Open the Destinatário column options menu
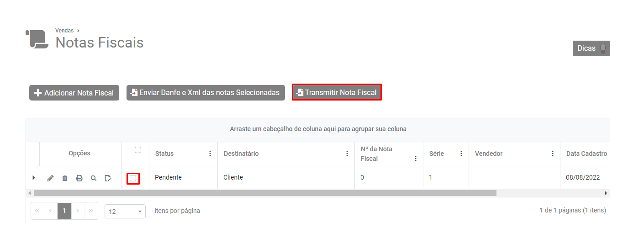This screenshot has width=644, height=244. tap(347, 154)
